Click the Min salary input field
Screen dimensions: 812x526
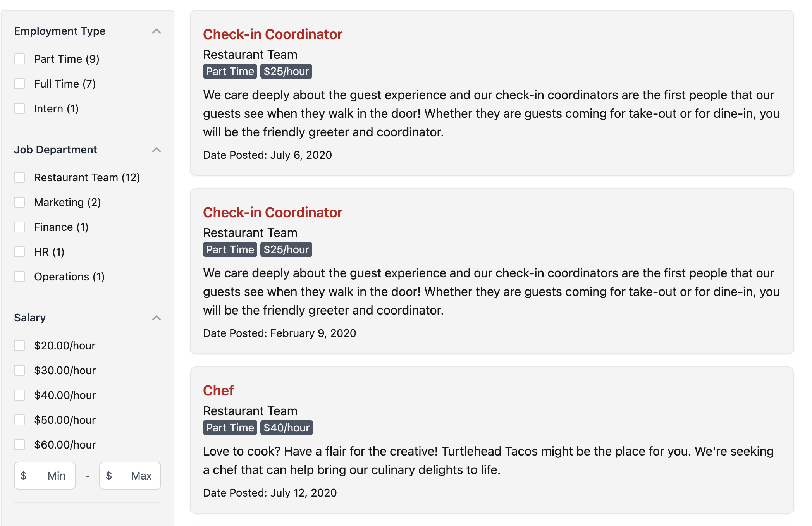click(45, 476)
